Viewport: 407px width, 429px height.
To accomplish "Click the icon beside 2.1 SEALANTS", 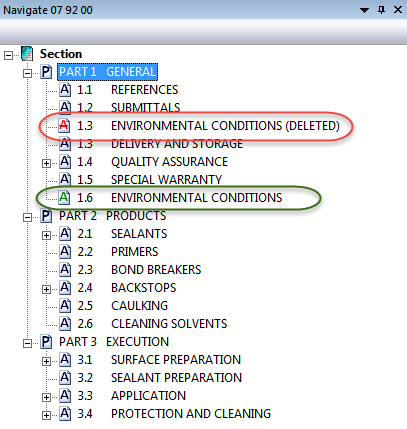I will click(x=65, y=234).
